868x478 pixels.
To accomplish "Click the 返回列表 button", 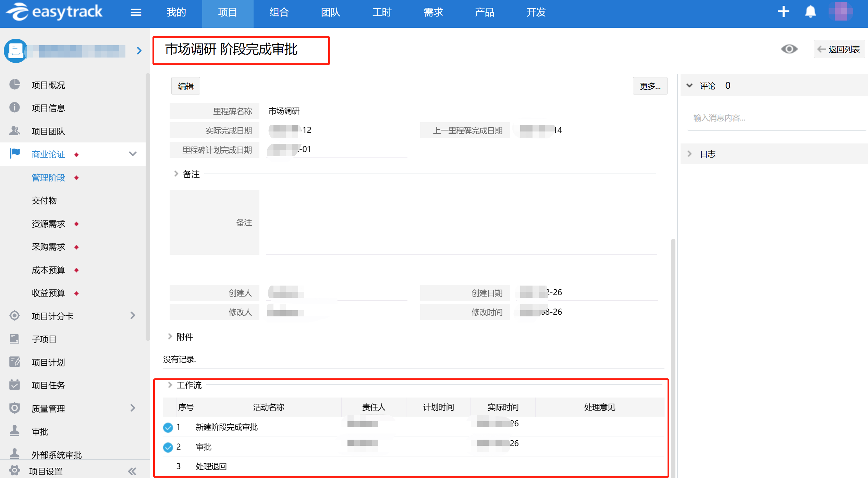I will (x=839, y=49).
